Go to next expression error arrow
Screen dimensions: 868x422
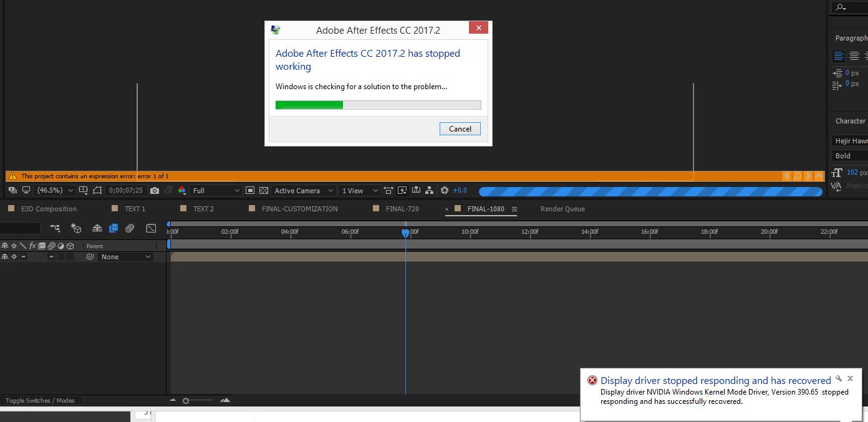pos(808,176)
